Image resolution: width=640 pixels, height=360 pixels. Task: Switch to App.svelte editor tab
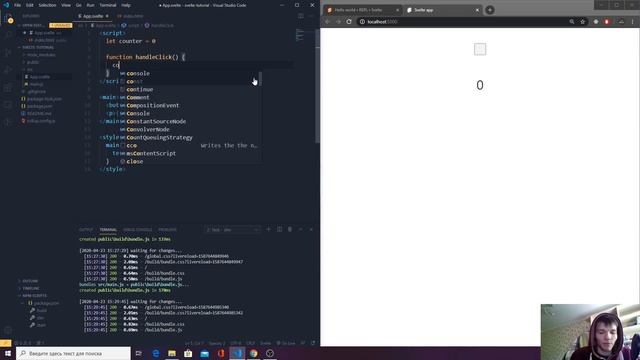pyautogui.click(x=93, y=16)
